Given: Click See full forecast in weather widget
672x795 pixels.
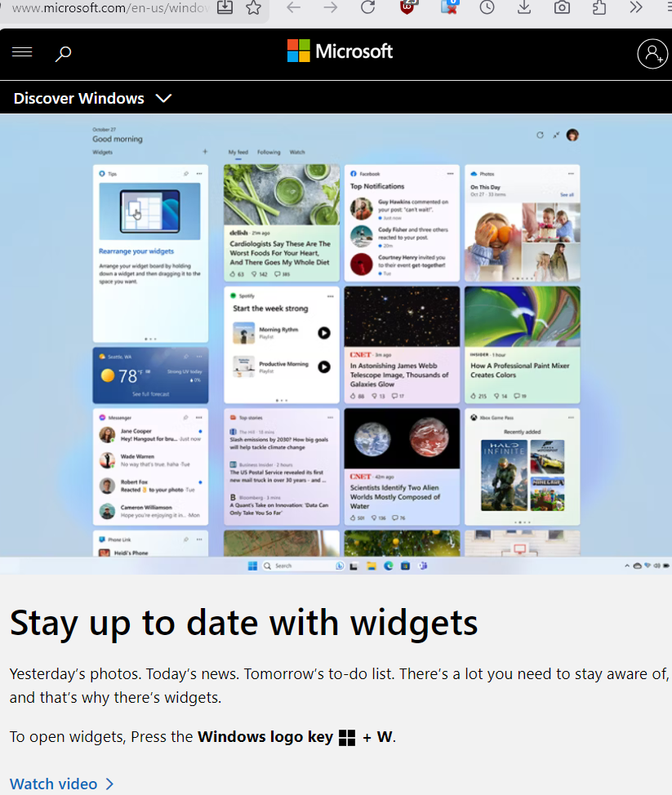Looking at the screenshot, I should pos(150,394).
